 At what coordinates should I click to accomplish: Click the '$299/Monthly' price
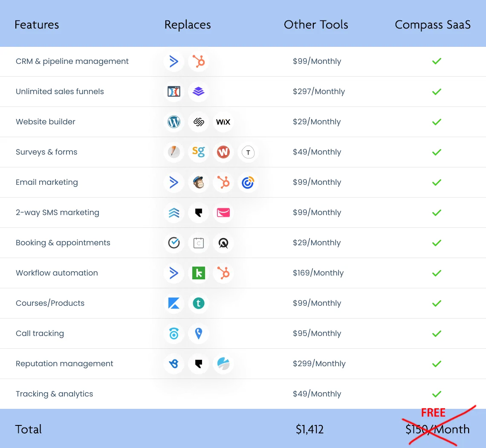pyautogui.click(x=319, y=364)
